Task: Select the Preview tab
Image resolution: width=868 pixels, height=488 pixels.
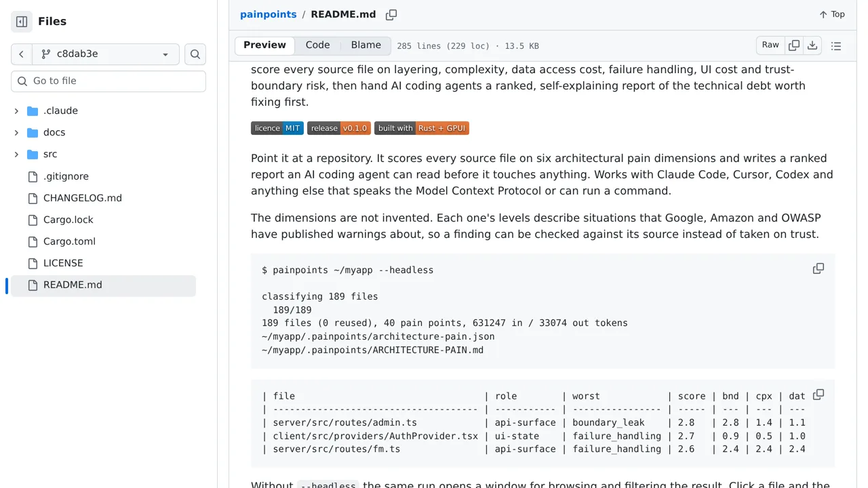Action: coord(264,45)
